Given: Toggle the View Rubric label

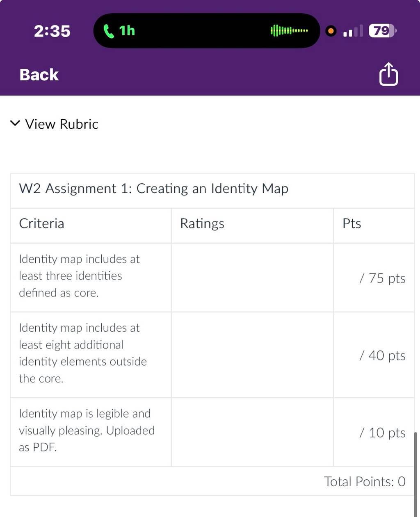Looking at the screenshot, I should pyautogui.click(x=62, y=124).
